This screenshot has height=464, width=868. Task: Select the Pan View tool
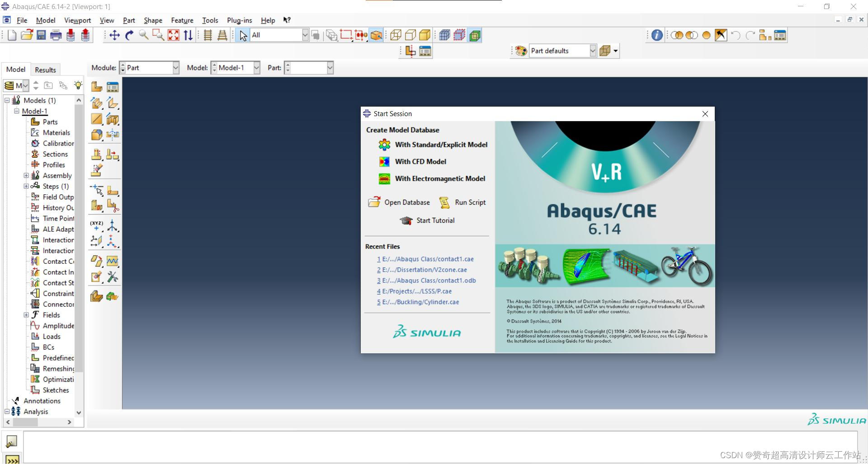tap(114, 35)
